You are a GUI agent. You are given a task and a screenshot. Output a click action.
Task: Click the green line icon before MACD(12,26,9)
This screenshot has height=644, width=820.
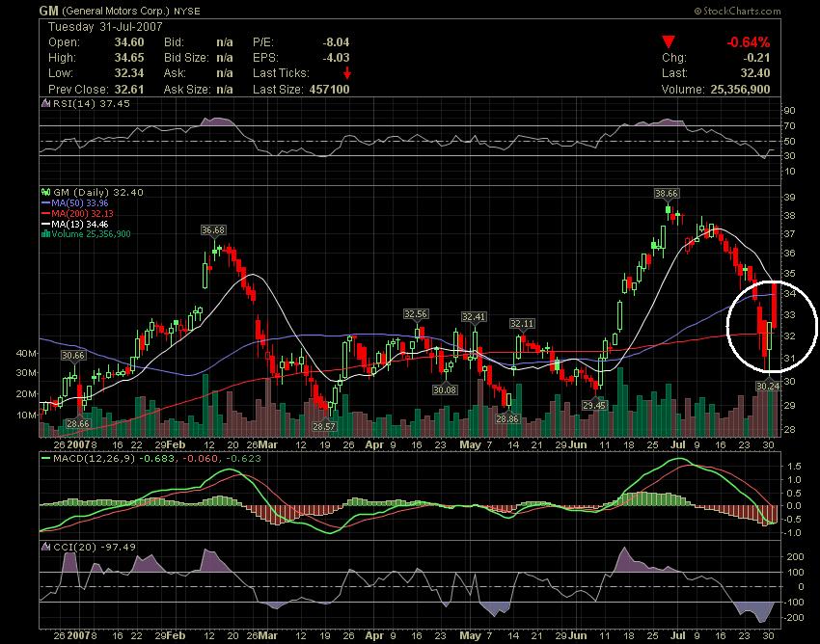(x=45, y=459)
